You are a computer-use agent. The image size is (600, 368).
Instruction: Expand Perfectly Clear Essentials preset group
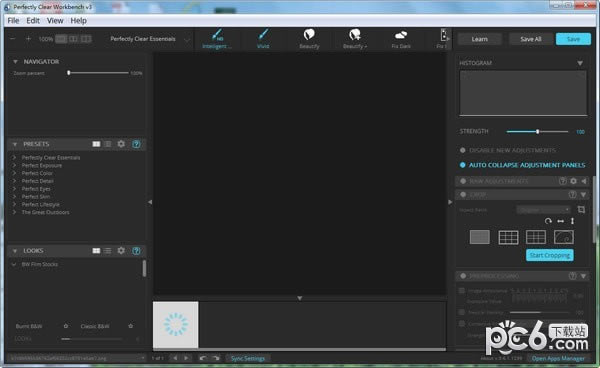(x=14, y=157)
